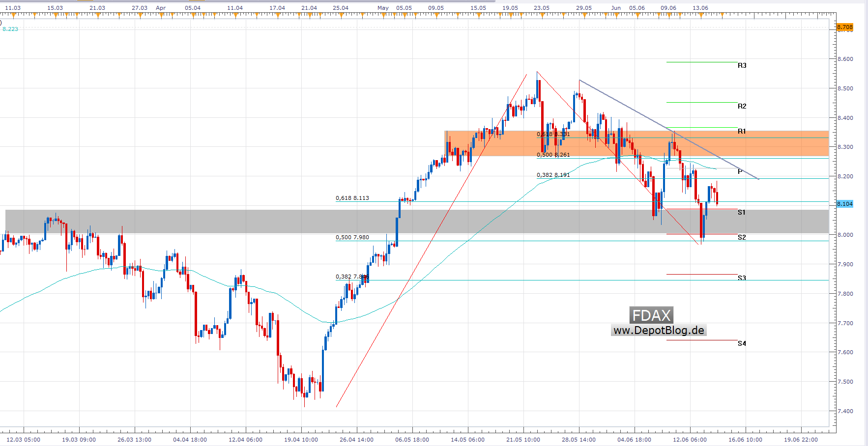Open the www.DepotBlog.de watermark link
Screen dimensions: 868x446
click(659, 331)
